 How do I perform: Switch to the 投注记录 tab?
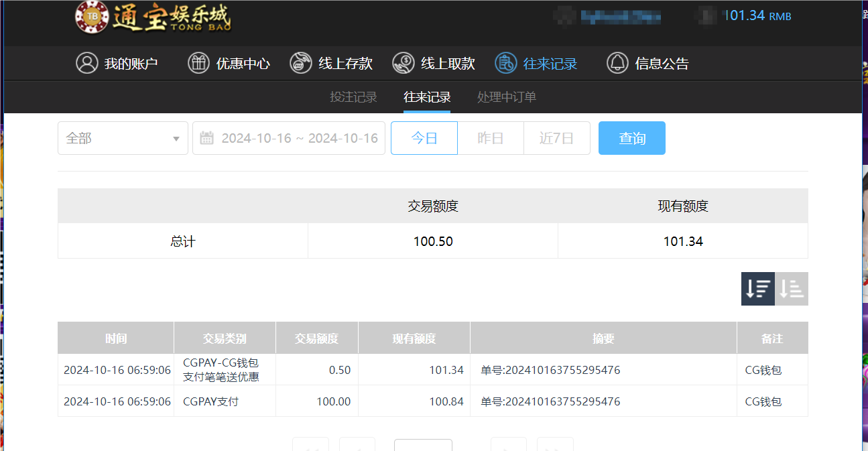(x=354, y=96)
